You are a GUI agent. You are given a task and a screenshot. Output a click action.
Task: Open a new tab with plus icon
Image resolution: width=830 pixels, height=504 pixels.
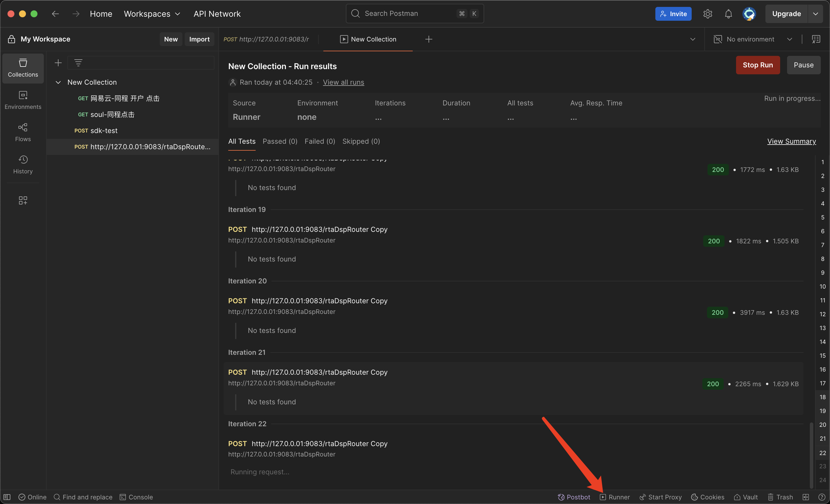[429, 39]
